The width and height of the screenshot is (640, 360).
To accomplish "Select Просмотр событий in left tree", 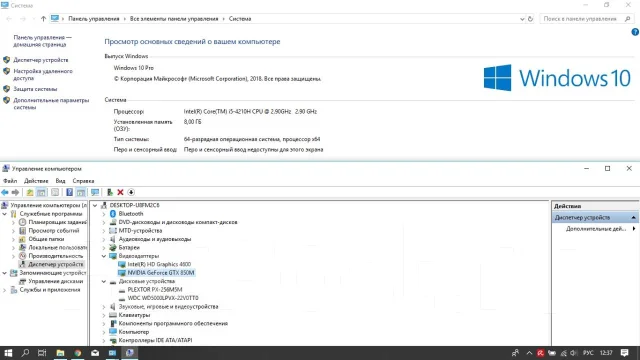I will 54,231.
